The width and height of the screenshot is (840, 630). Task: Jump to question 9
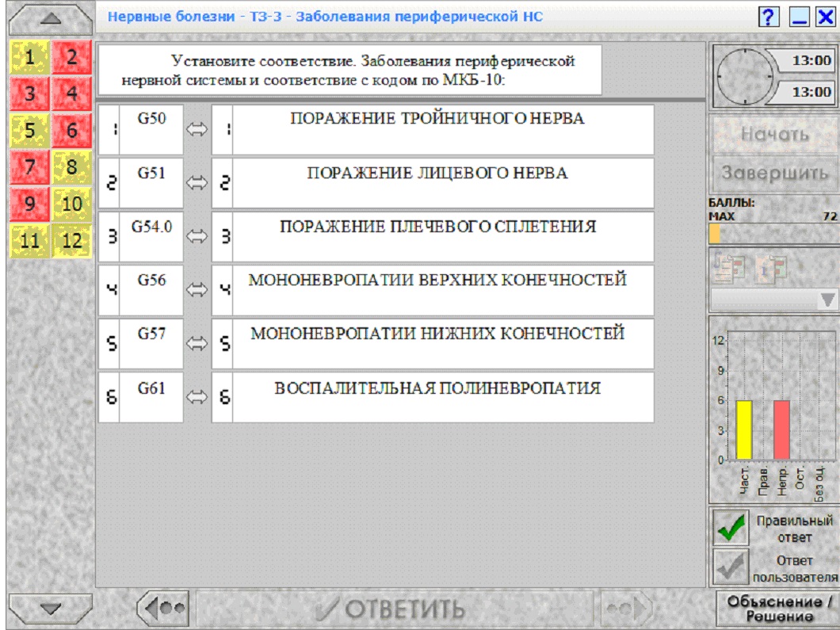click(29, 204)
